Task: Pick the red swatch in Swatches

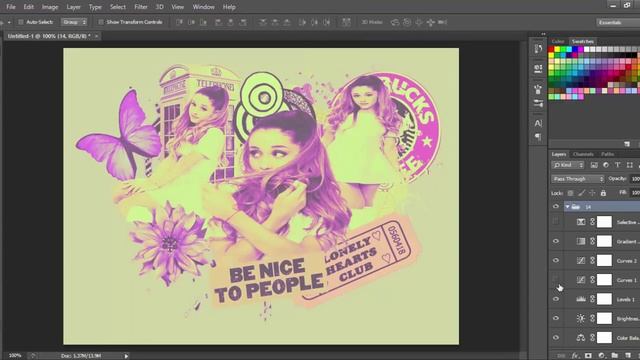Action: point(551,49)
